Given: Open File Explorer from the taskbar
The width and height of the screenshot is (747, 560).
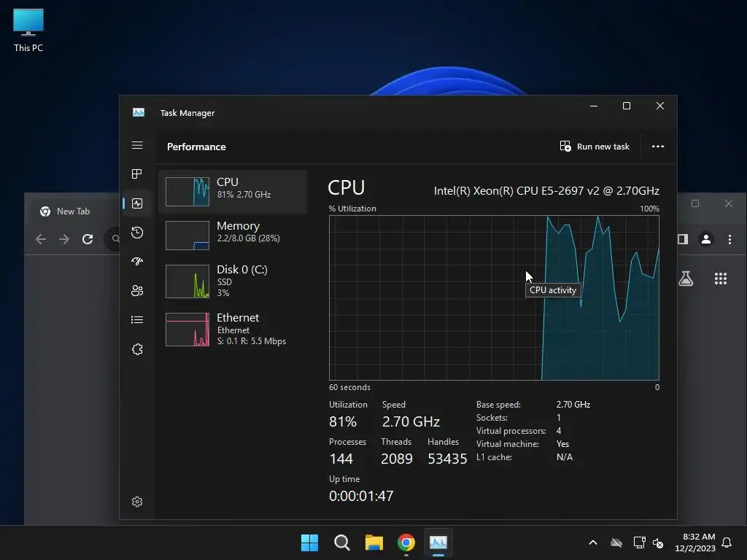Looking at the screenshot, I should pyautogui.click(x=374, y=542).
